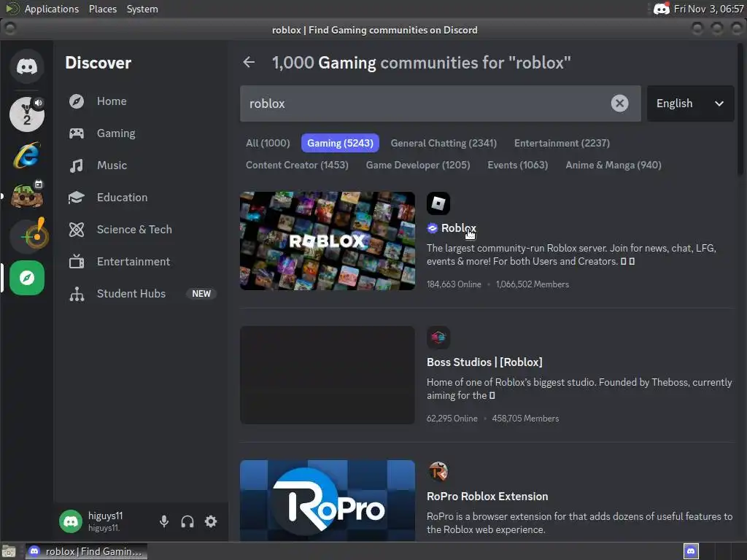Open the Applications menu
Image resolution: width=747 pixels, height=560 pixels.
point(52,9)
